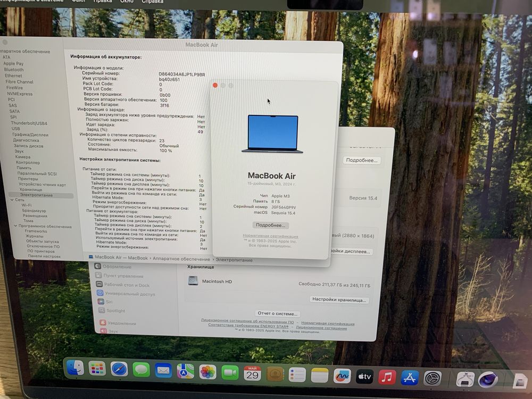Click the Macintosh HD disk icon
The height and width of the screenshot is (399, 532).
pyautogui.click(x=193, y=281)
